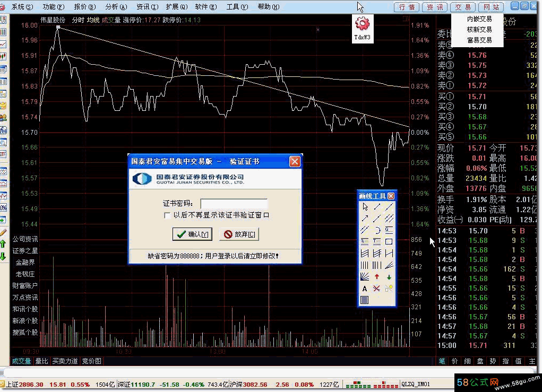Close the 画线工具 drawing palette
The height and width of the screenshot is (392, 542).
[x=391, y=196]
